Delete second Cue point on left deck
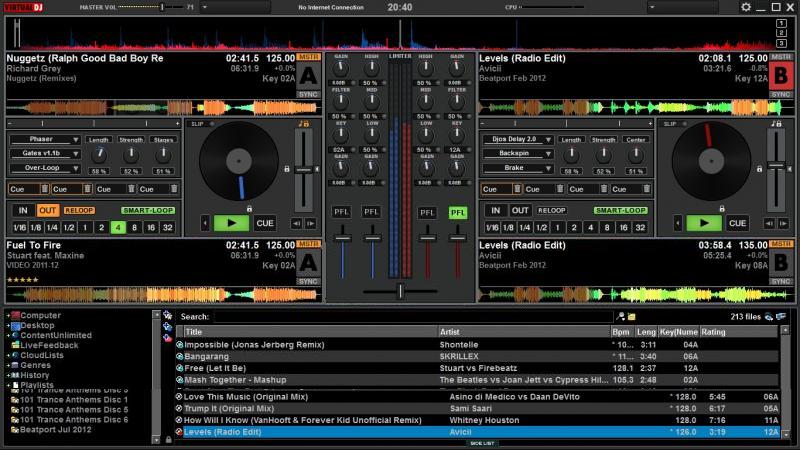Image resolution: width=800 pixels, height=450 pixels. pyautogui.click(x=87, y=189)
